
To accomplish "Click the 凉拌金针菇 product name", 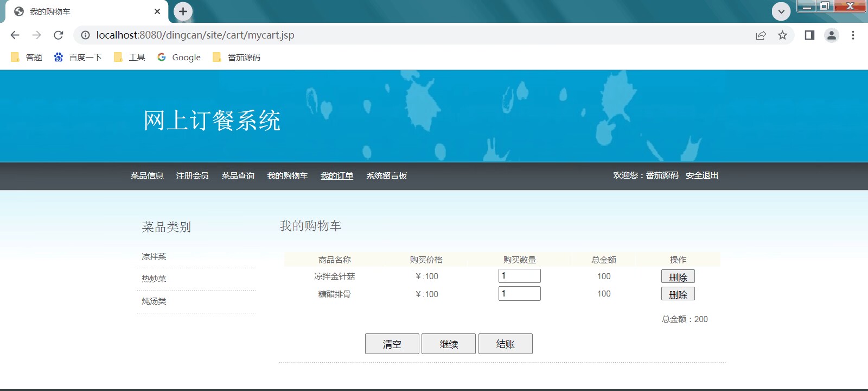I will (x=335, y=276).
